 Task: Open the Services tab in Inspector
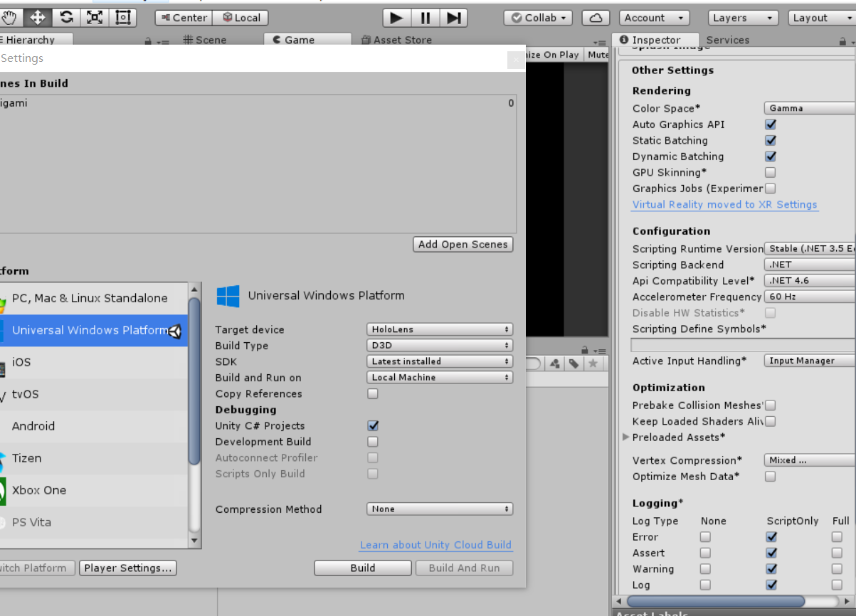(727, 40)
